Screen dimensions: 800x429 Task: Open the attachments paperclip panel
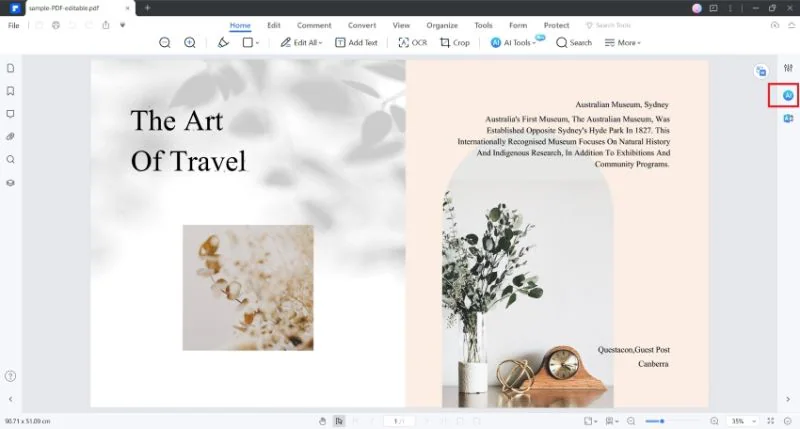pyautogui.click(x=10, y=137)
